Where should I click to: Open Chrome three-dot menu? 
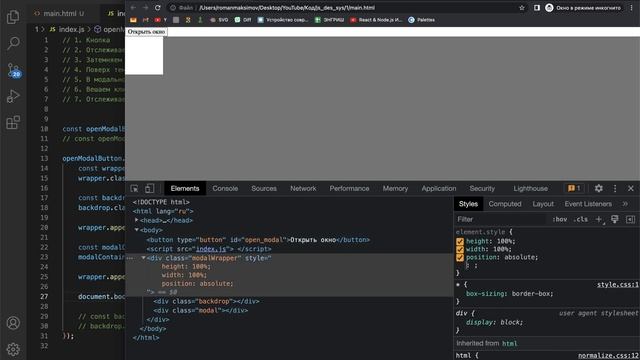[x=631, y=8]
